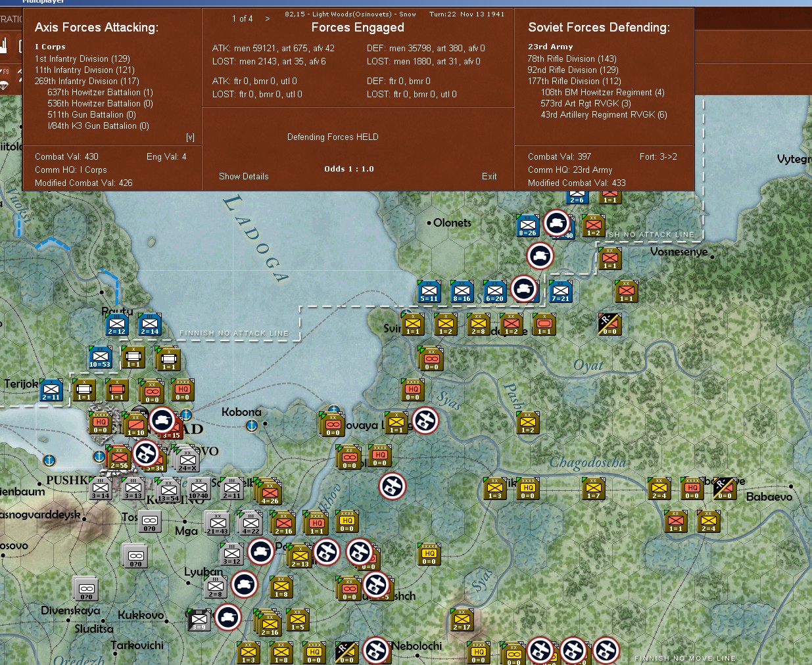
Task: Click the 1st Infantry Division (129) entry
Action: coord(82,58)
